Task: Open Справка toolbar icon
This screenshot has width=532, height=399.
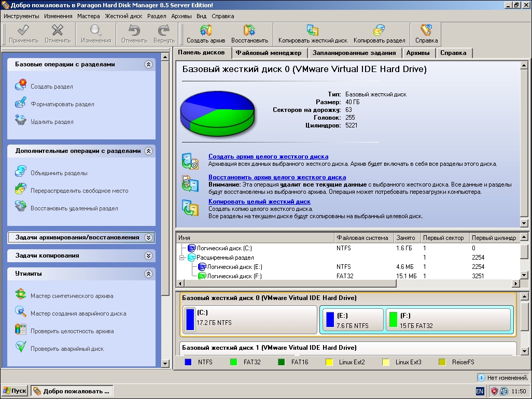Action: [x=426, y=30]
